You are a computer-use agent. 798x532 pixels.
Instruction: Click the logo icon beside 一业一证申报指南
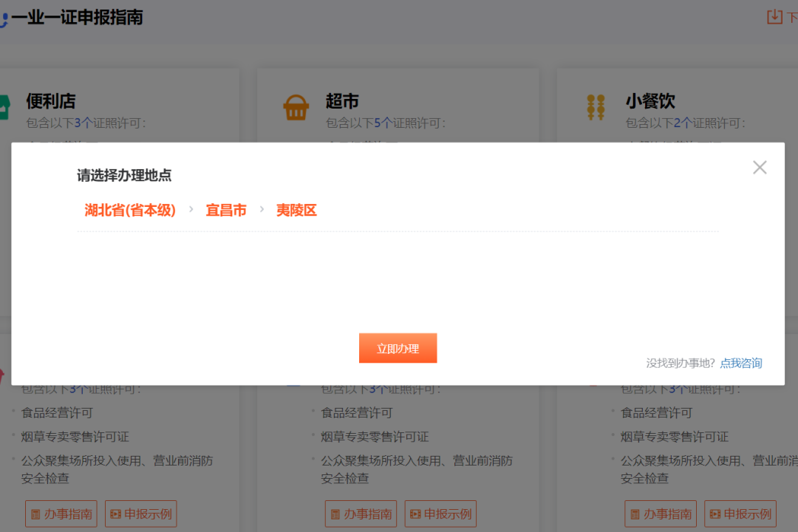pyautogui.click(x=3, y=18)
